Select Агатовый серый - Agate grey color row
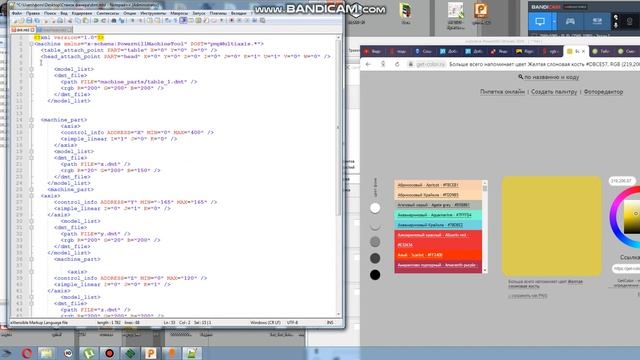The image size is (640, 360). (438, 205)
